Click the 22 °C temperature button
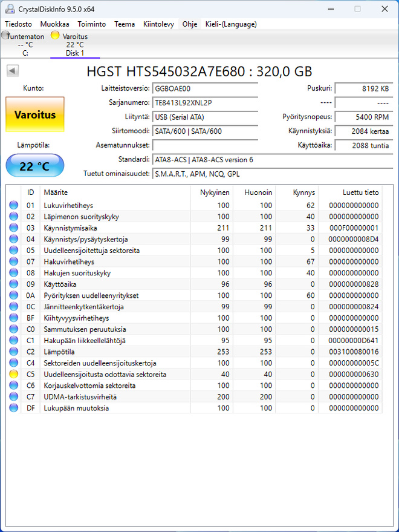This screenshot has width=399, height=532. pos(35,166)
